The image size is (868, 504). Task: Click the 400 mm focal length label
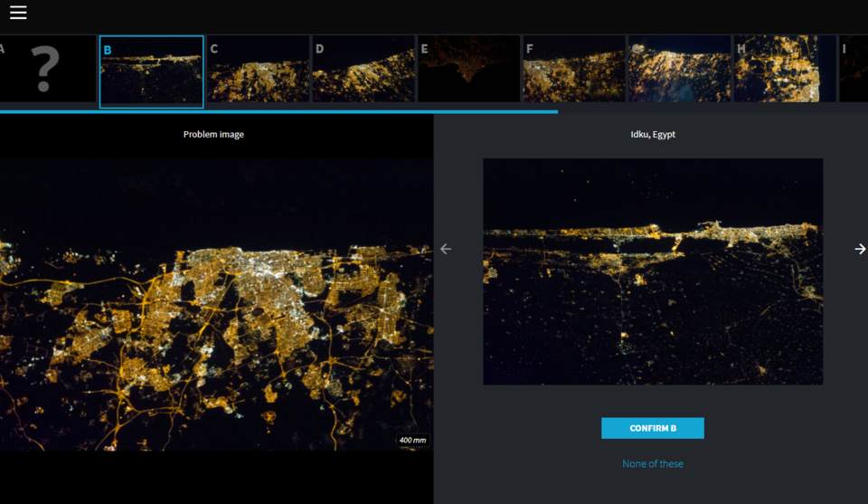tap(412, 441)
